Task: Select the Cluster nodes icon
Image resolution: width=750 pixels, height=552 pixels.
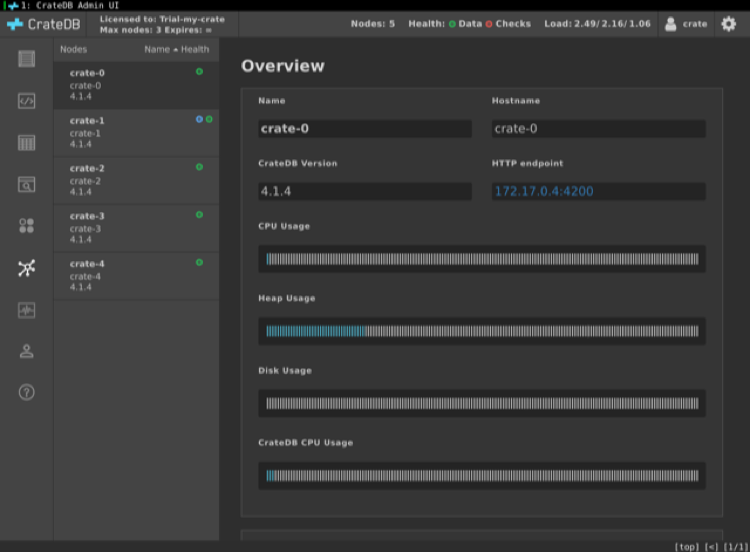Action: 27,268
